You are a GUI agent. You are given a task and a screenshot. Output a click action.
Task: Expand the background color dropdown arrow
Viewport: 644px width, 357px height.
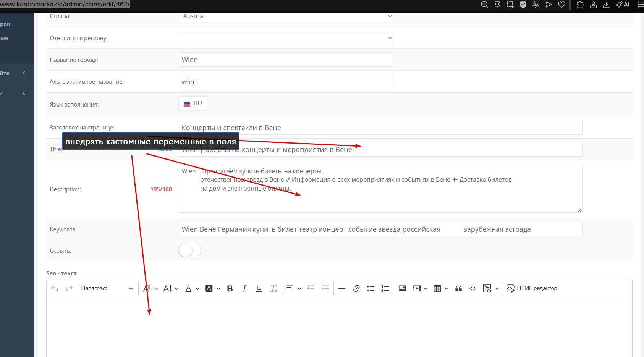218,289
